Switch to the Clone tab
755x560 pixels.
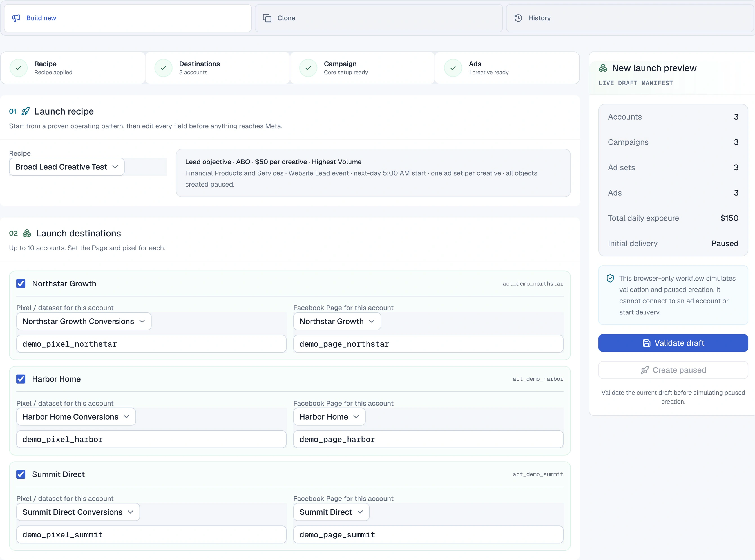pos(379,18)
